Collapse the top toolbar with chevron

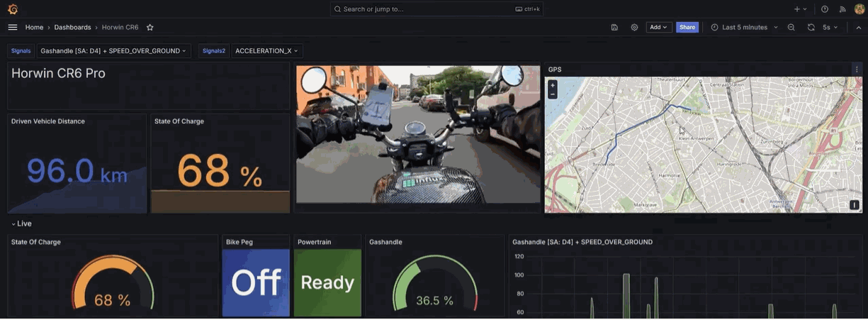point(859,27)
